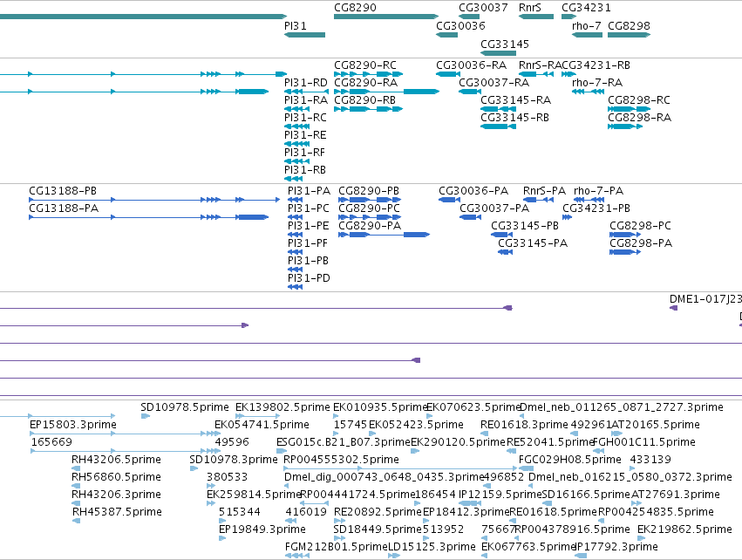Image resolution: width=742 pixels, height=560 pixels.
Task: Select transcript CG30037-RA
Action: (494, 83)
